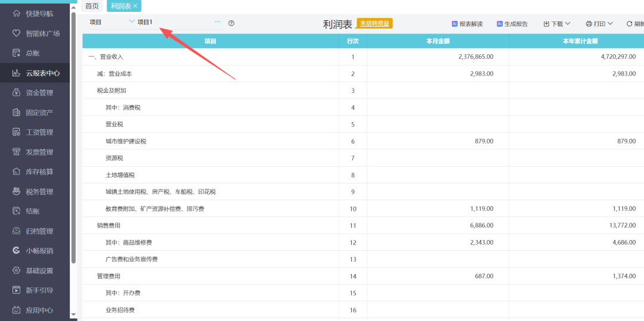This screenshot has height=321, width=644.
Task: Click the 报表解读 AI button
Action: [467, 24]
